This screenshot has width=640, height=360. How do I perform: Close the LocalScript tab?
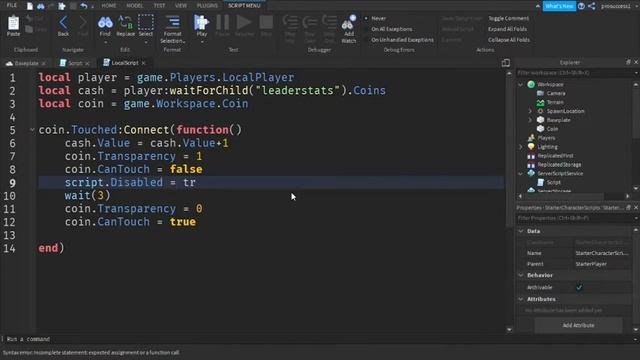click(x=143, y=63)
